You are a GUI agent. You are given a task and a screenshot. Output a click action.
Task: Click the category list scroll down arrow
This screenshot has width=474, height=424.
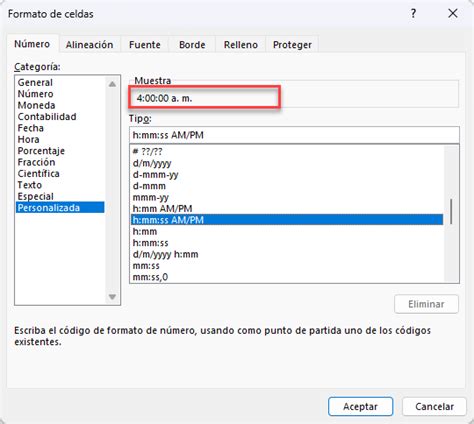tap(112, 297)
